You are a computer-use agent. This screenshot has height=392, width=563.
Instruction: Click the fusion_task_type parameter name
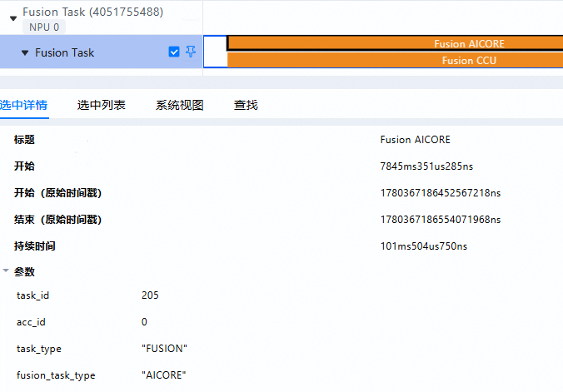tap(56, 375)
